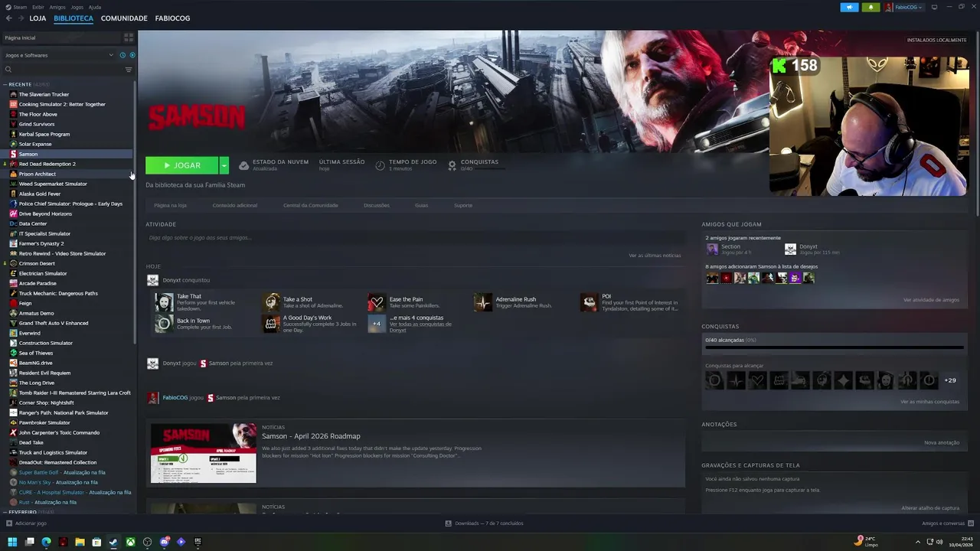Click the +4 more achievements badge
Viewport: 980px width, 551px height.
click(376, 324)
